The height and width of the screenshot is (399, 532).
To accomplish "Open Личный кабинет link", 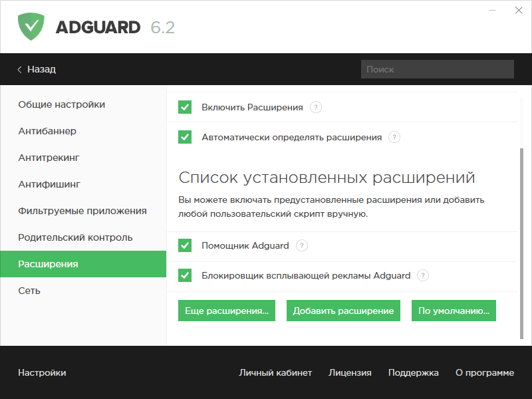I will (x=275, y=372).
